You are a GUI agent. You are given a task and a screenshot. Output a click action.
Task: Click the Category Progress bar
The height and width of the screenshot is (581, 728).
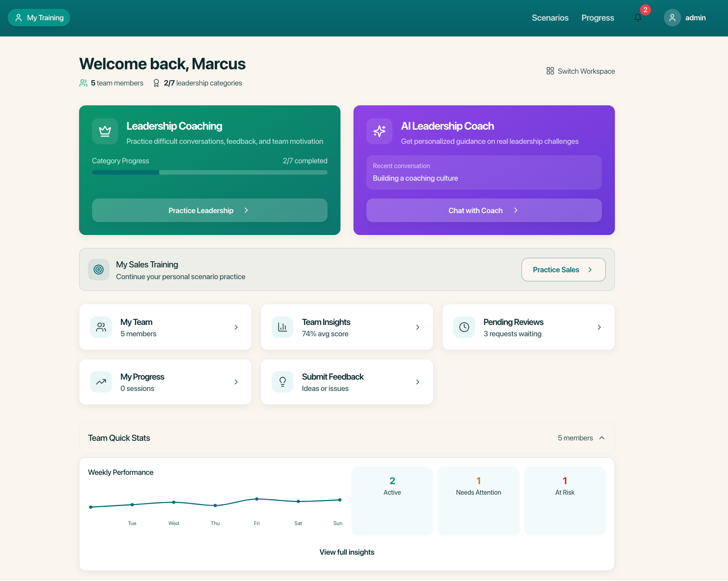click(x=210, y=172)
